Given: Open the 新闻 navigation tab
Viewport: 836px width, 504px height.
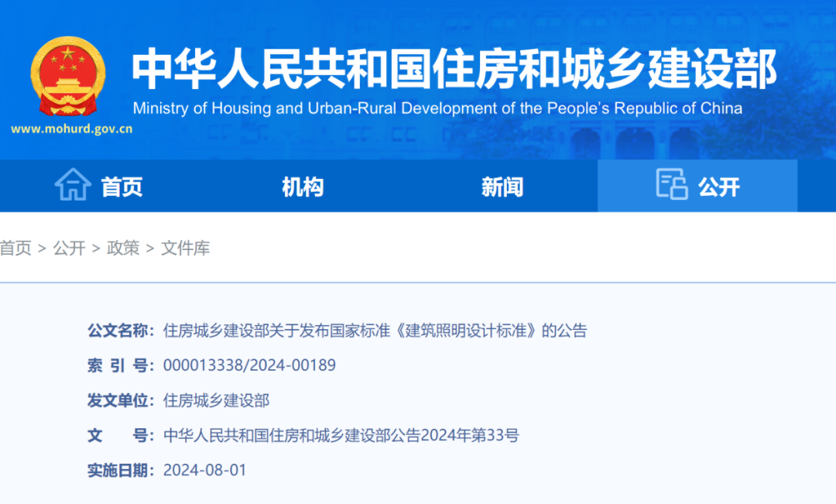Looking at the screenshot, I should 502,187.
